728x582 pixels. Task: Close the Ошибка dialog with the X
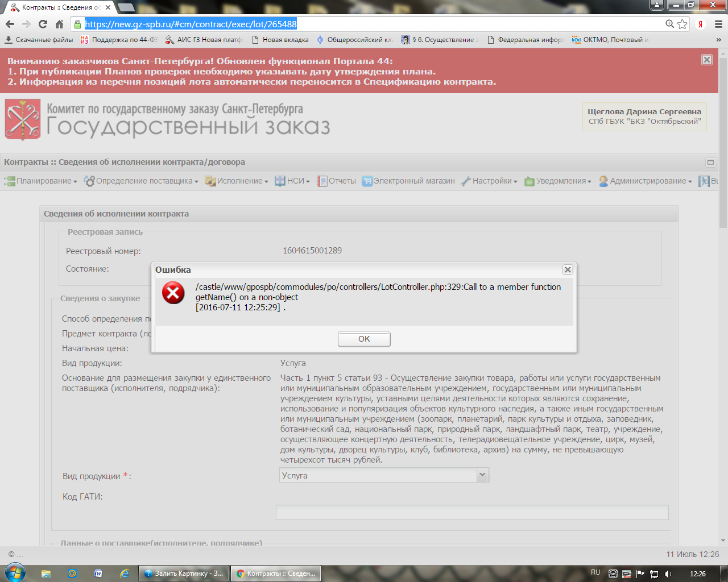568,269
